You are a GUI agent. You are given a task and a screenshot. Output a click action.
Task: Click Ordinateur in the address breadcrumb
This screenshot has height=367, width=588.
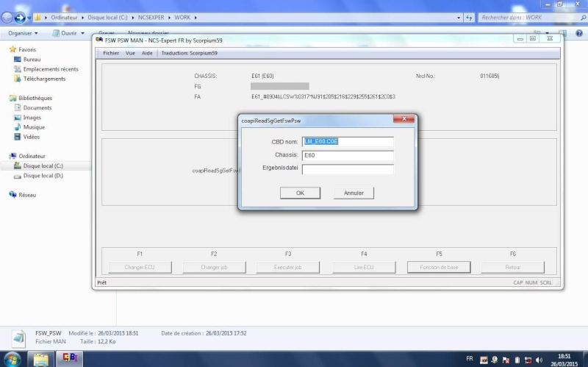tap(64, 17)
